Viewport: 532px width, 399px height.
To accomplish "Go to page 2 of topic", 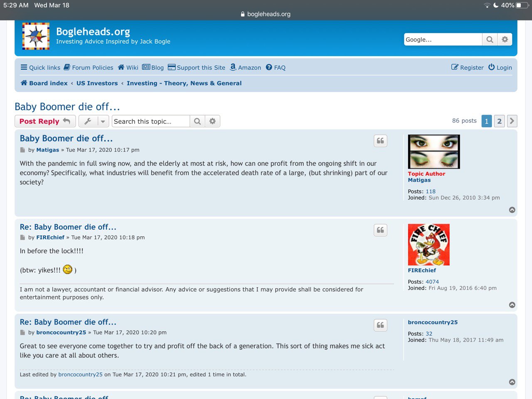I will (499, 121).
